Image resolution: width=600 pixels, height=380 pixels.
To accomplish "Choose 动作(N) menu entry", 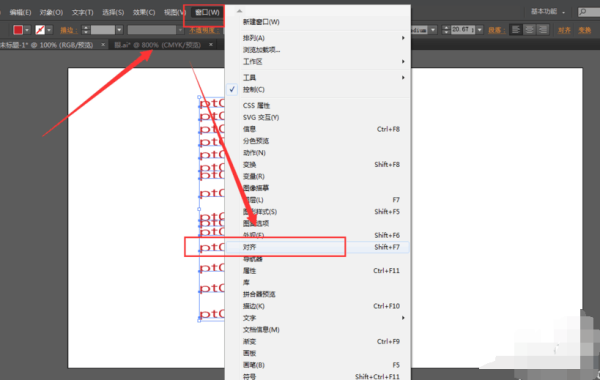I will 318,153.
